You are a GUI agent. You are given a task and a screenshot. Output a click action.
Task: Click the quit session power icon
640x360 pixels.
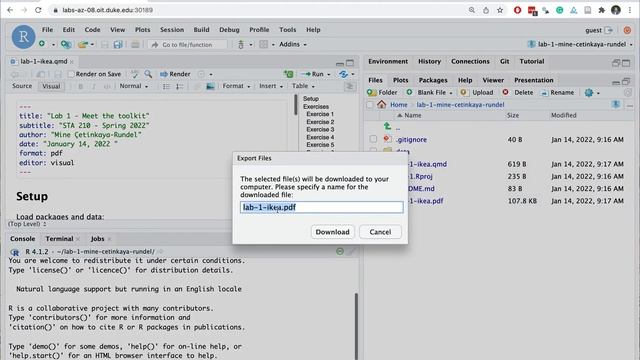click(627, 30)
